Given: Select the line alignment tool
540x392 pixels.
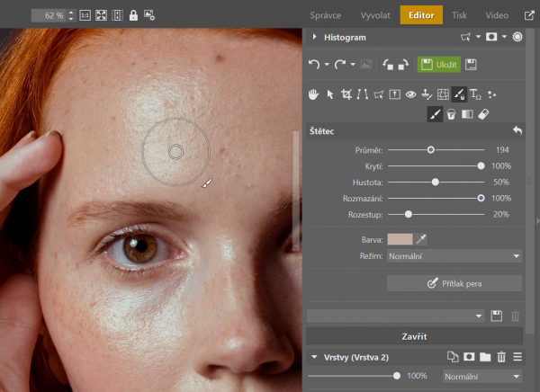Looking at the screenshot, I should 362,94.
